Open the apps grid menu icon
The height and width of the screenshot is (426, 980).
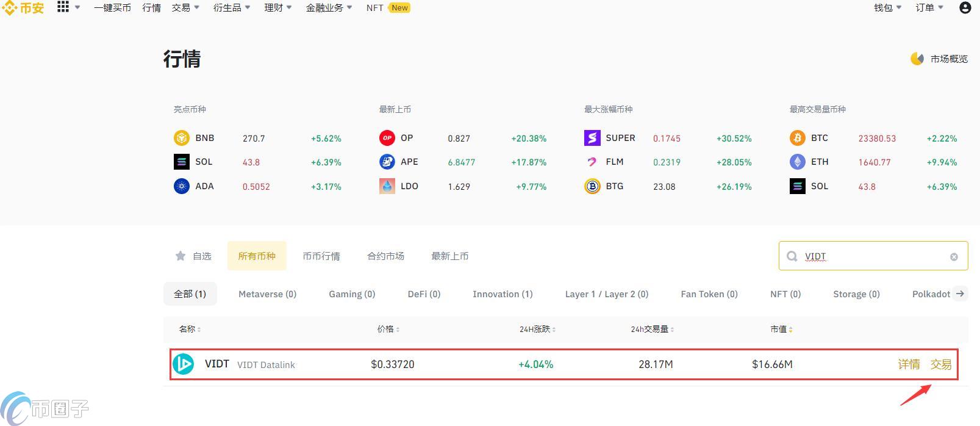pos(63,7)
